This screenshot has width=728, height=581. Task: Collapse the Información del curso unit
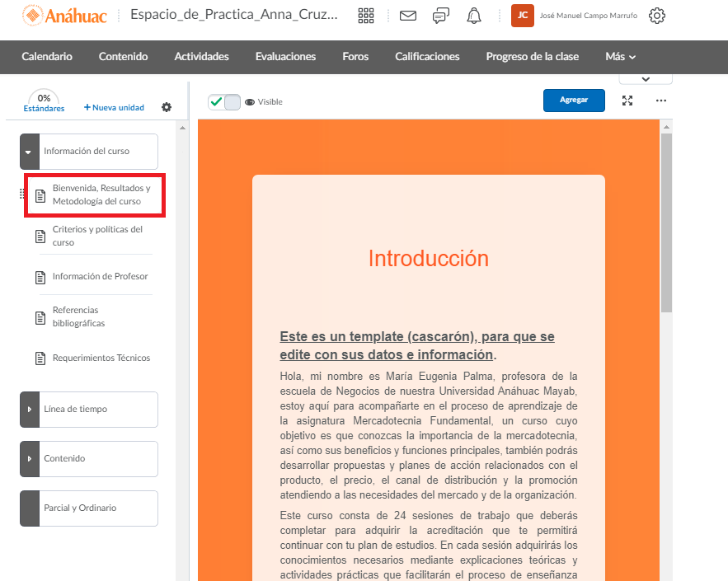[x=30, y=152]
